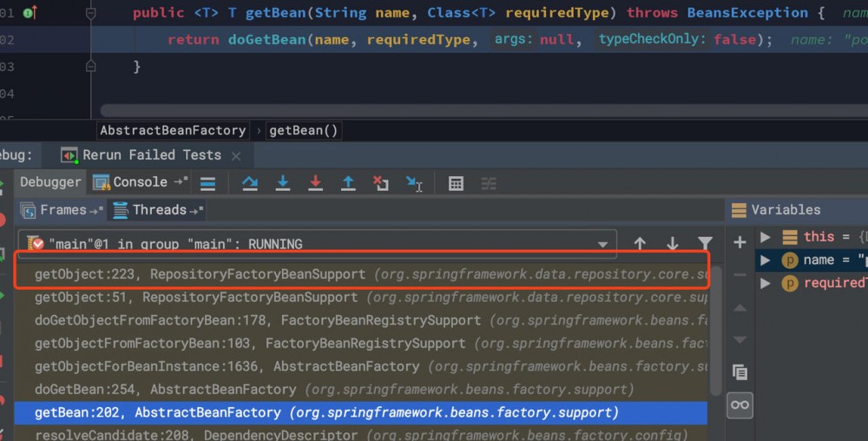This screenshot has height=441, width=868.
Task: Click copy watches icon in Variables
Action: [x=740, y=372]
